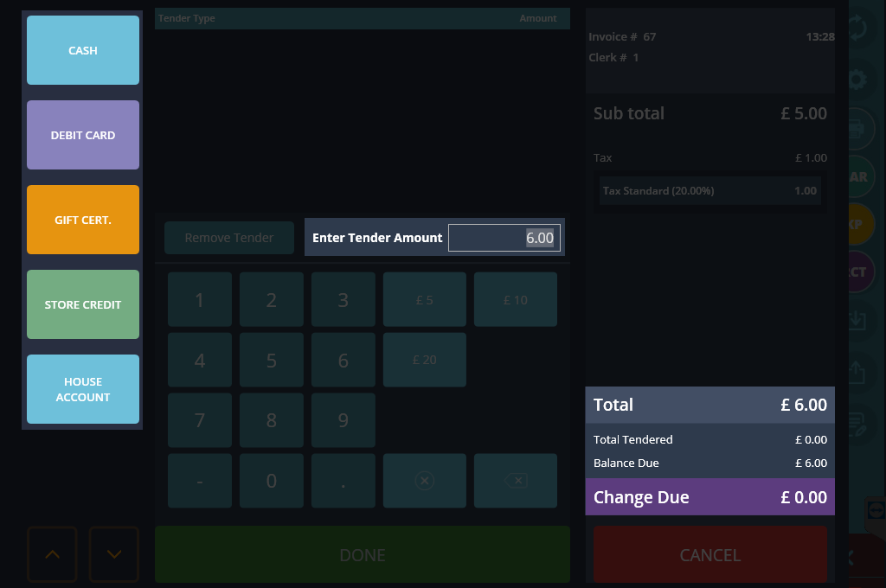Click the Clerk # 1 label

(613, 58)
